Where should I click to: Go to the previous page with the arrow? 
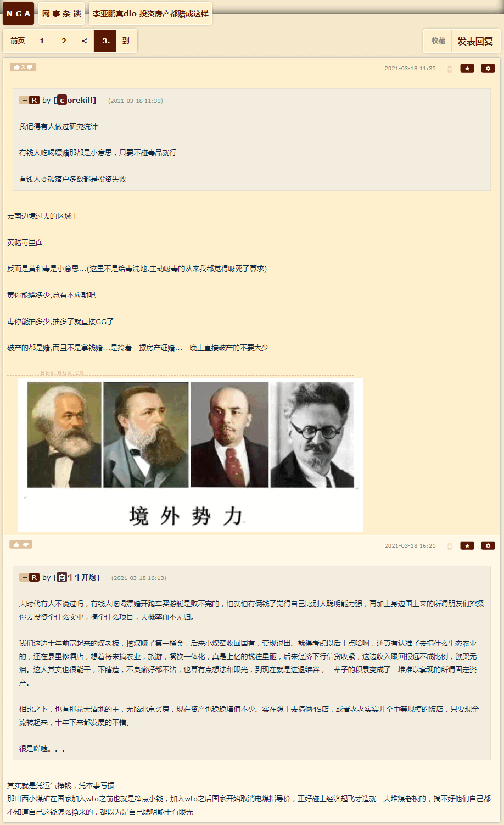click(x=84, y=41)
